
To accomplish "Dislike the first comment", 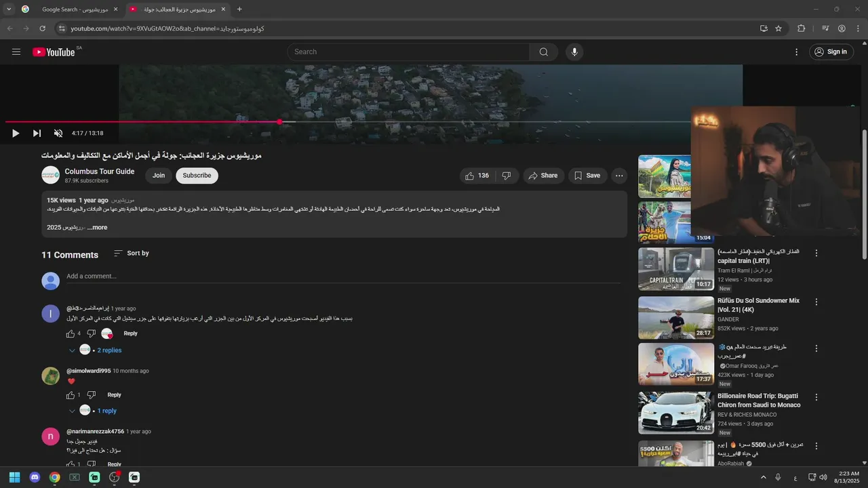I will point(92,333).
